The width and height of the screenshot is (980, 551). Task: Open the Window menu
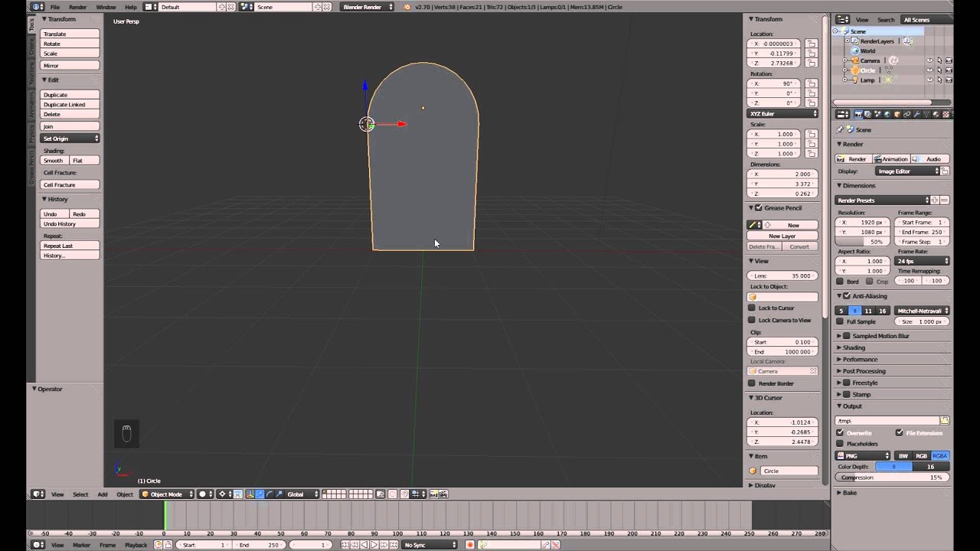(x=106, y=7)
